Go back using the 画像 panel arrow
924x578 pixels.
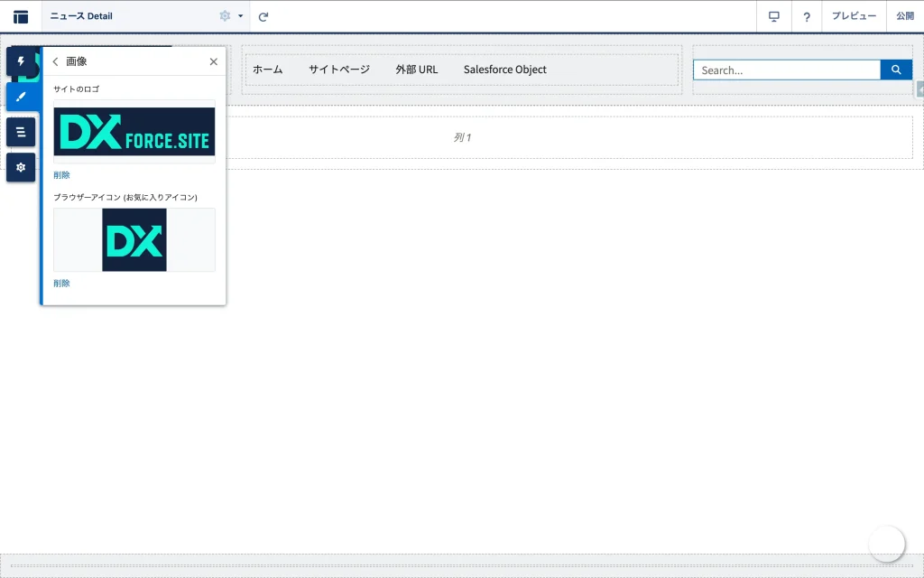coord(55,61)
